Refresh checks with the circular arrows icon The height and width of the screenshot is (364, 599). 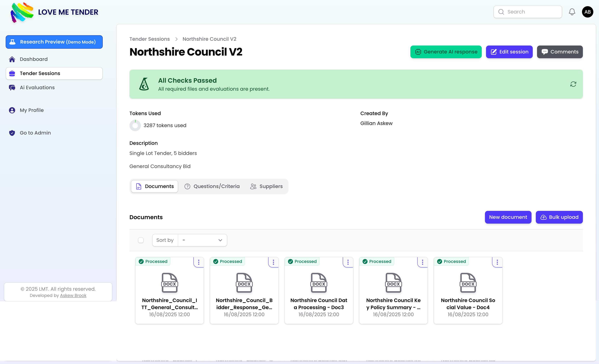point(573,84)
